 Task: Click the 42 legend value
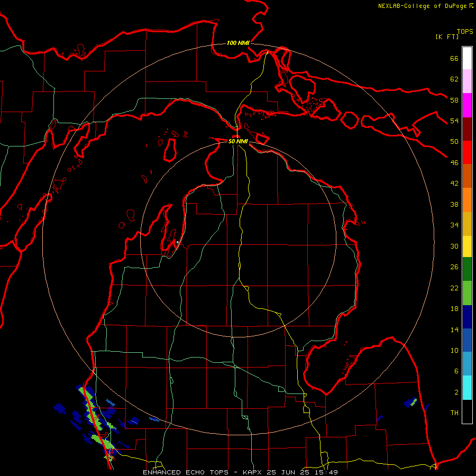pos(454,184)
